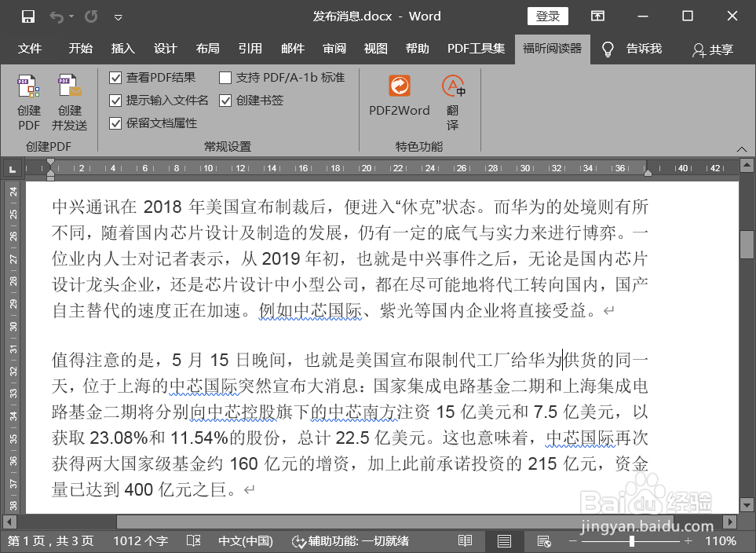The height and width of the screenshot is (553, 756).
Task: Click the 1012 个字 word count
Action: tap(140, 540)
